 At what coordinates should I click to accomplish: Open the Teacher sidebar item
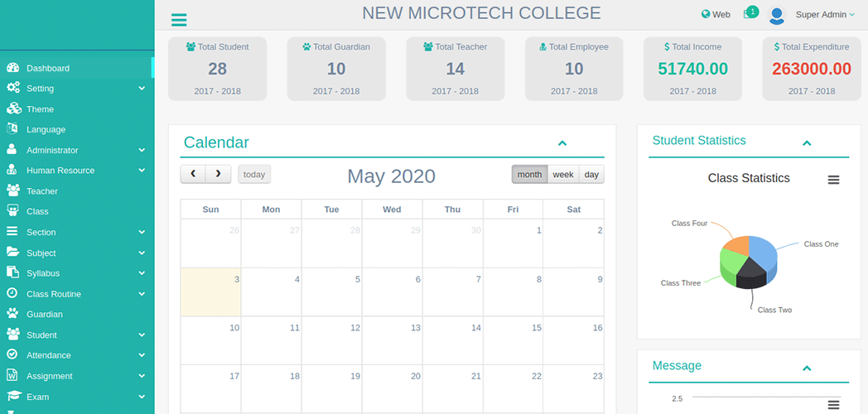click(42, 191)
